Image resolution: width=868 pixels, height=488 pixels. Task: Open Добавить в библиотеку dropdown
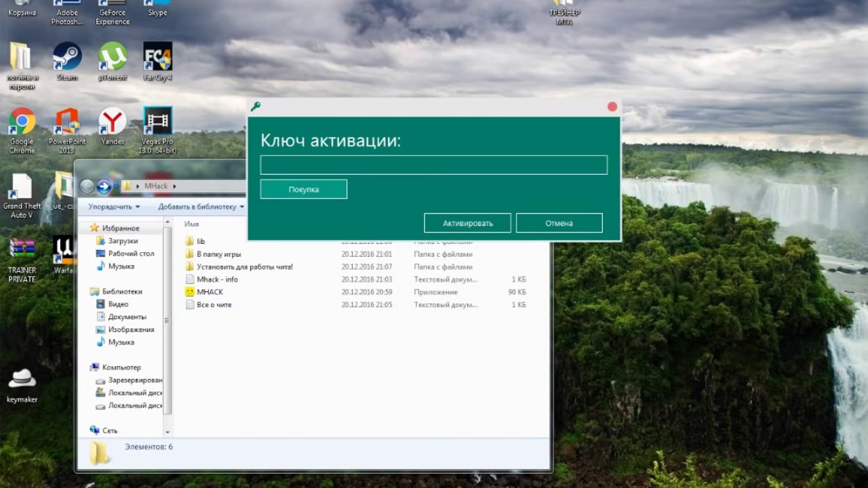pos(201,207)
